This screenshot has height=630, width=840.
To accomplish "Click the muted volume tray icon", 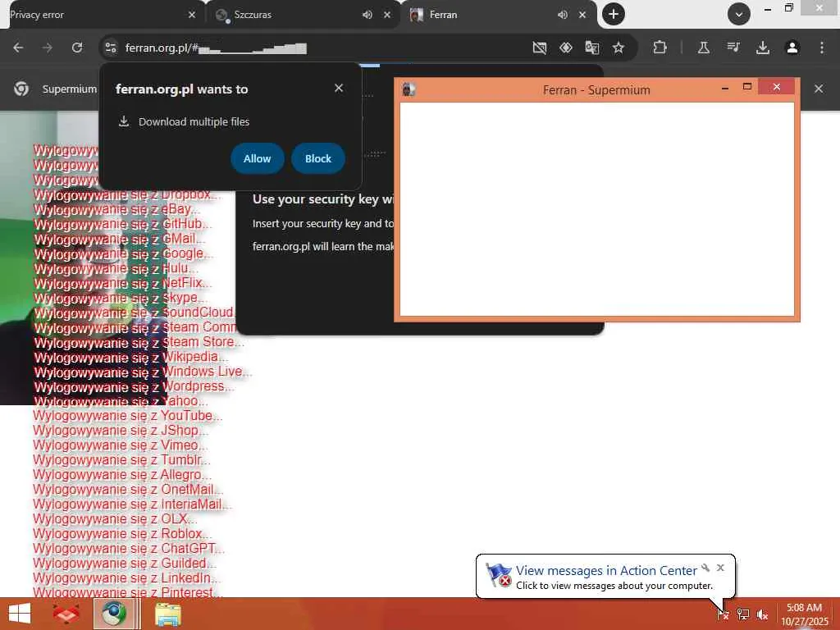I will coord(762,614).
